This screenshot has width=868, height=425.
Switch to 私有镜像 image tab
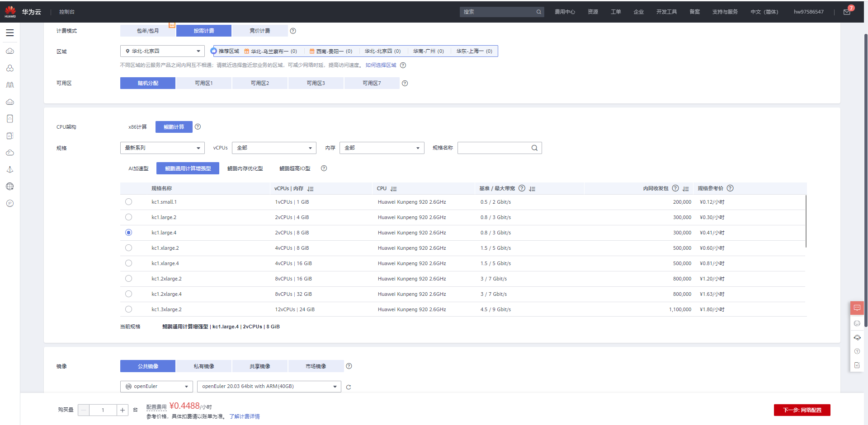coord(204,366)
